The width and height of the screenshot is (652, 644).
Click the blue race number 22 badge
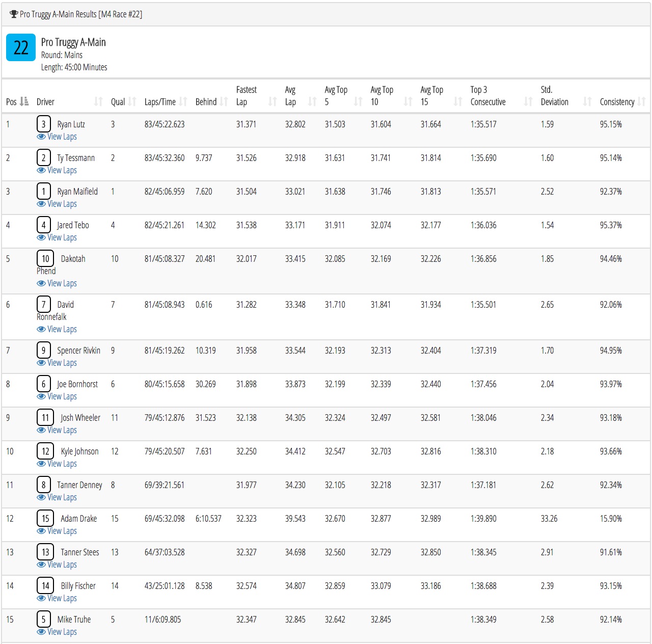[21, 47]
